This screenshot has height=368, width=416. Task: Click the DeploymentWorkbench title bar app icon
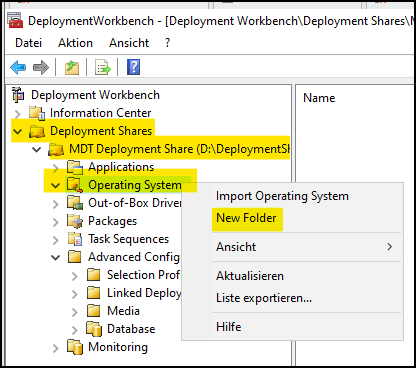coord(15,20)
